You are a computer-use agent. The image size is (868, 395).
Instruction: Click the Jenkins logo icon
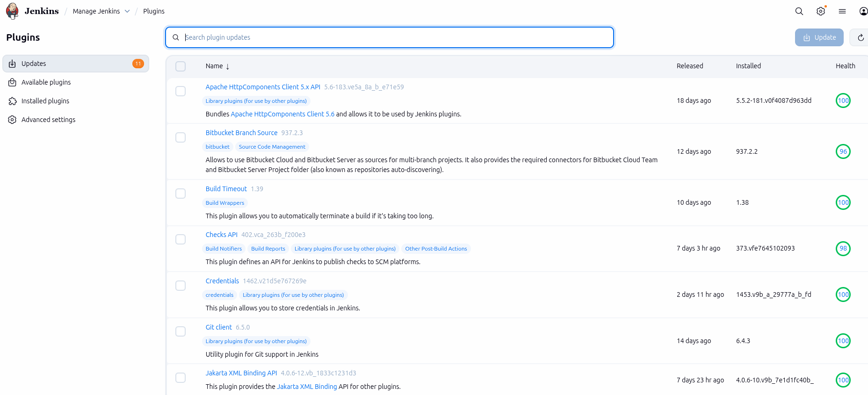[x=13, y=11]
